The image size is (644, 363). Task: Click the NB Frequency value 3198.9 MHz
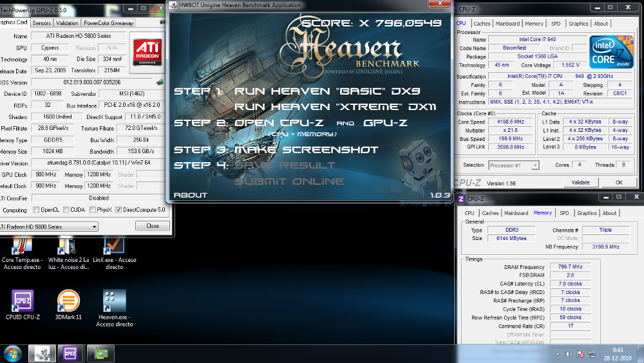[x=605, y=247]
